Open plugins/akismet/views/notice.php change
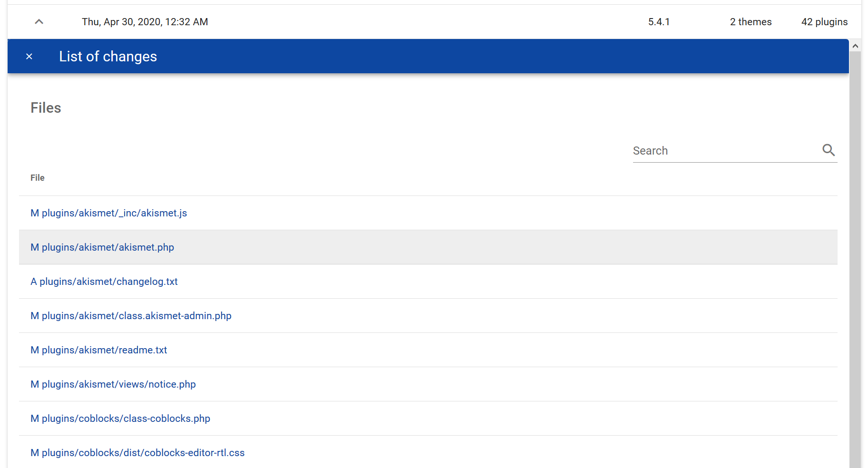868x468 pixels. coord(113,384)
